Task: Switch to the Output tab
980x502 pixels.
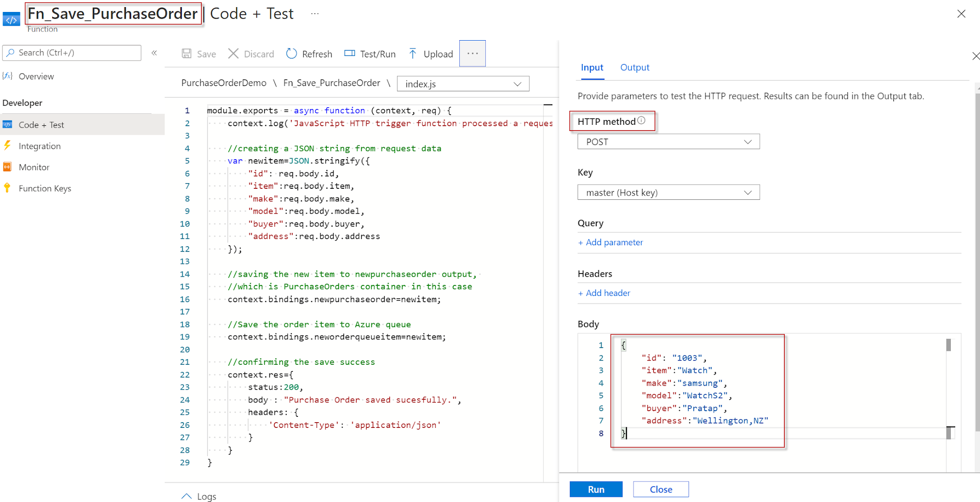Action: point(635,67)
